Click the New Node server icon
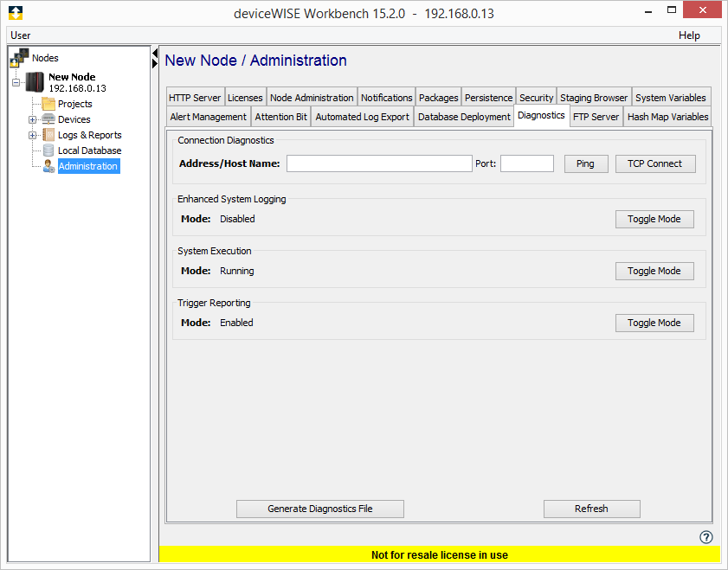The image size is (728, 570). coord(35,82)
